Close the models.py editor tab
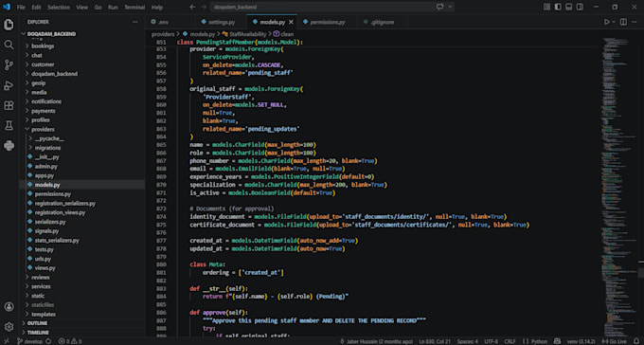 coord(291,22)
